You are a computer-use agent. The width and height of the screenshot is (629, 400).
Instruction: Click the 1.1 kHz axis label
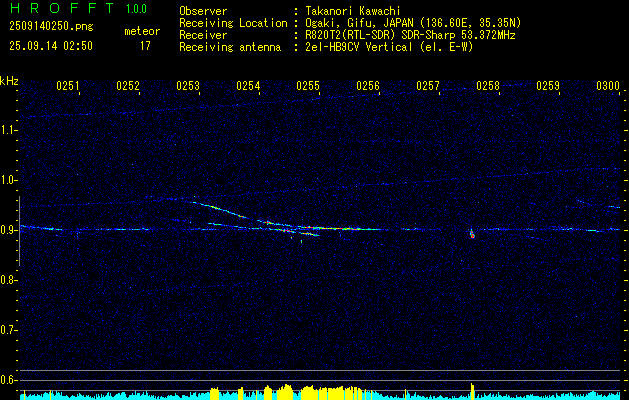coord(8,130)
